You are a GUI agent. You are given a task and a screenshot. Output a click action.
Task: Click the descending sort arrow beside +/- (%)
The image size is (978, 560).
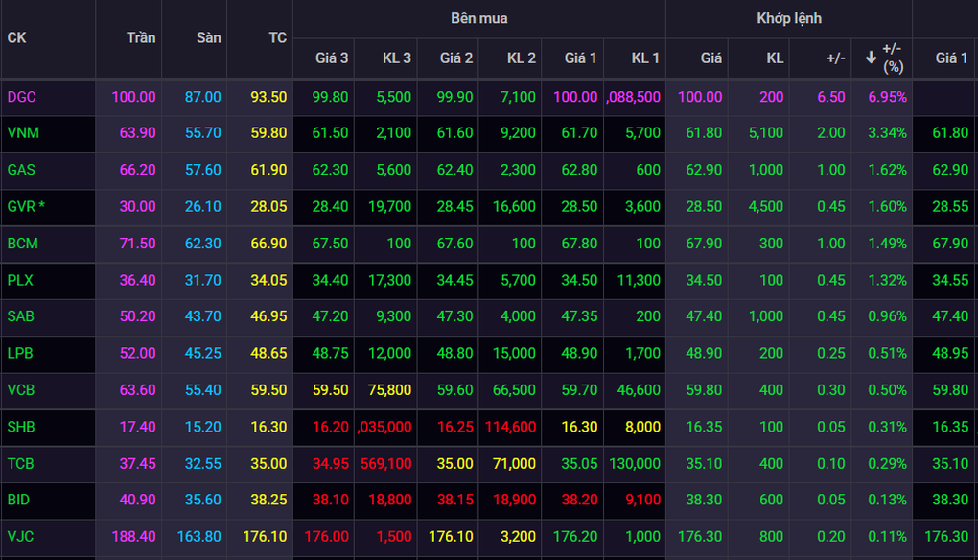871,58
